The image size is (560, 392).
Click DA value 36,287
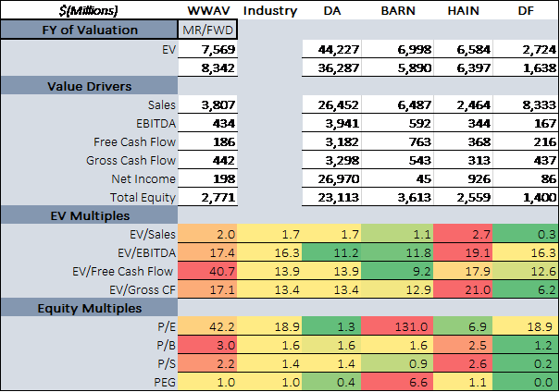point(331,67)
